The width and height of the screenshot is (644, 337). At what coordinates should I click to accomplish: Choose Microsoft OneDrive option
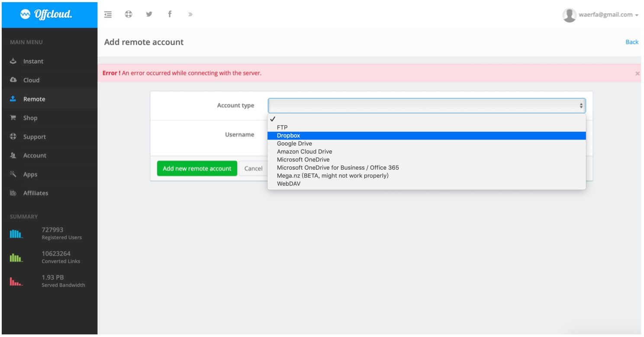click(427, 159)
